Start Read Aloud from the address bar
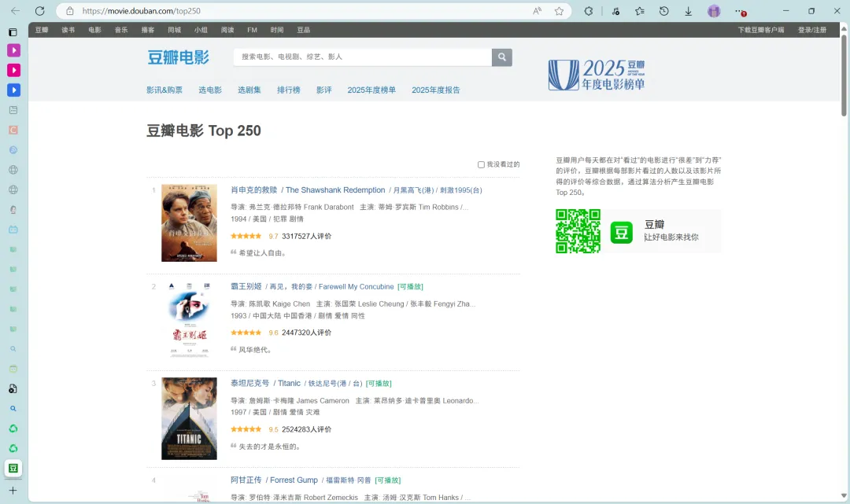Image resolution: width=850 pixels, height=504 pixels. coord(538,11)
